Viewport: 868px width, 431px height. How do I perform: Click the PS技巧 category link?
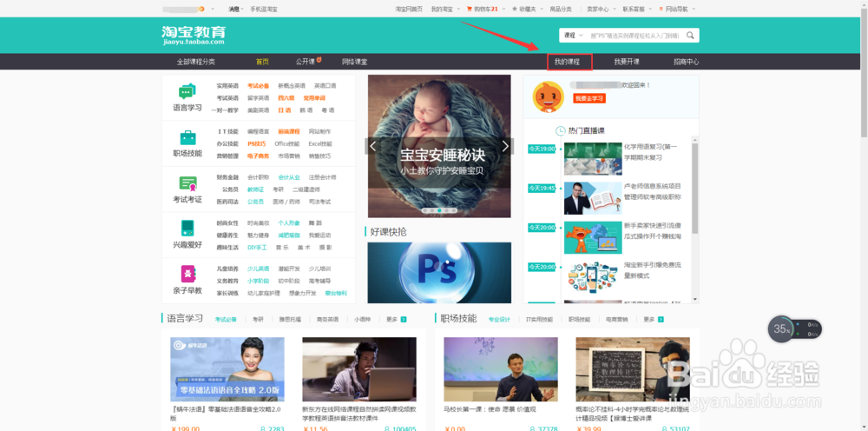click(256, 143)
